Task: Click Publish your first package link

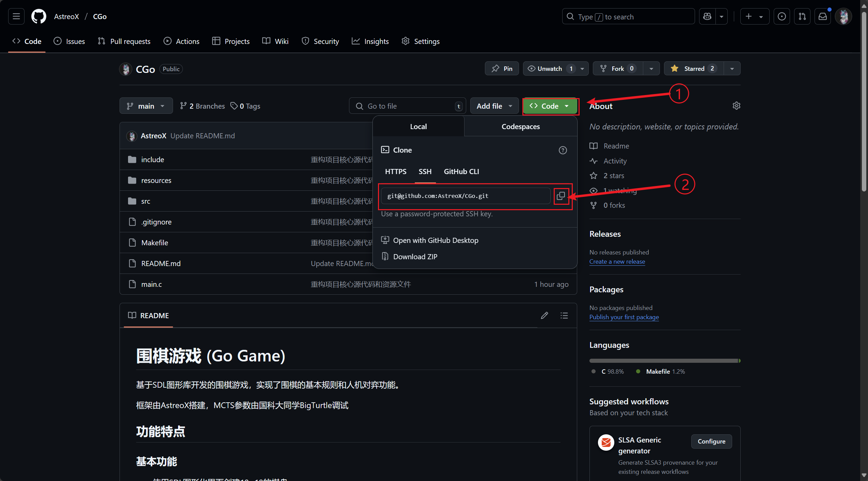Action: click(624, 317)
